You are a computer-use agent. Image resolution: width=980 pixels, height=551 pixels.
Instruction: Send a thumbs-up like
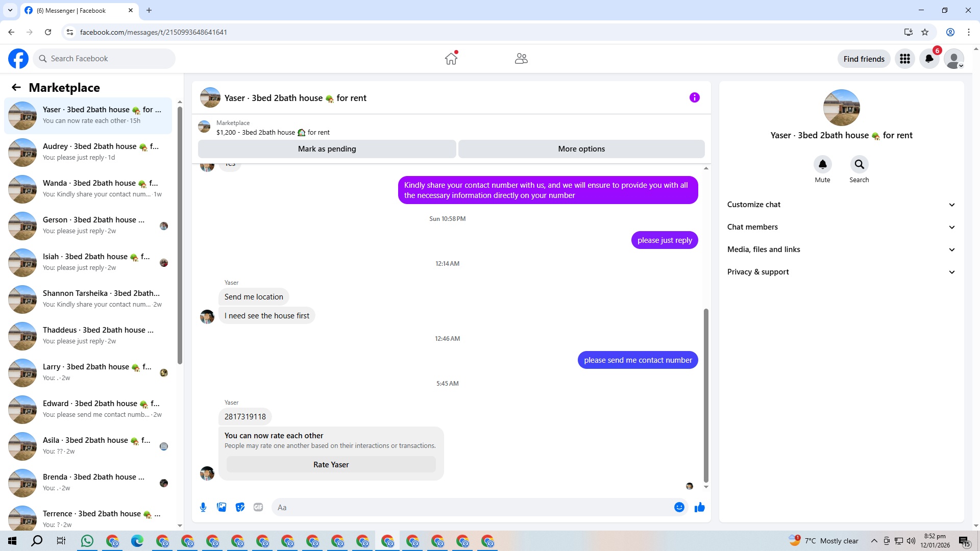click(x=699, y=507)
